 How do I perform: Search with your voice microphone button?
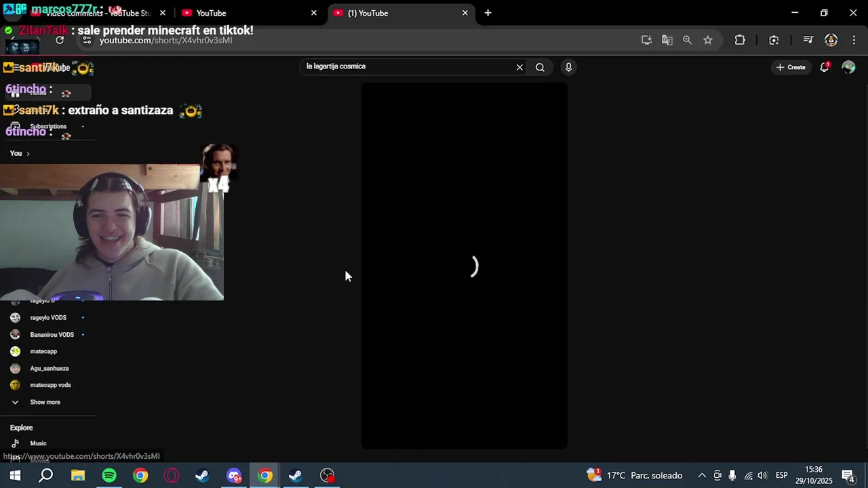point(568,67)
